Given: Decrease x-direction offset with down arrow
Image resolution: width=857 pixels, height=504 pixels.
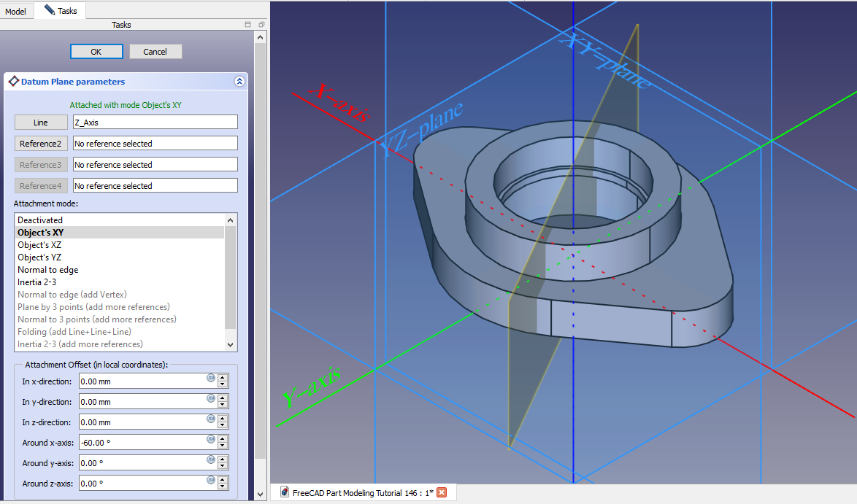Looking at the screenshot, I should [223, 385].
